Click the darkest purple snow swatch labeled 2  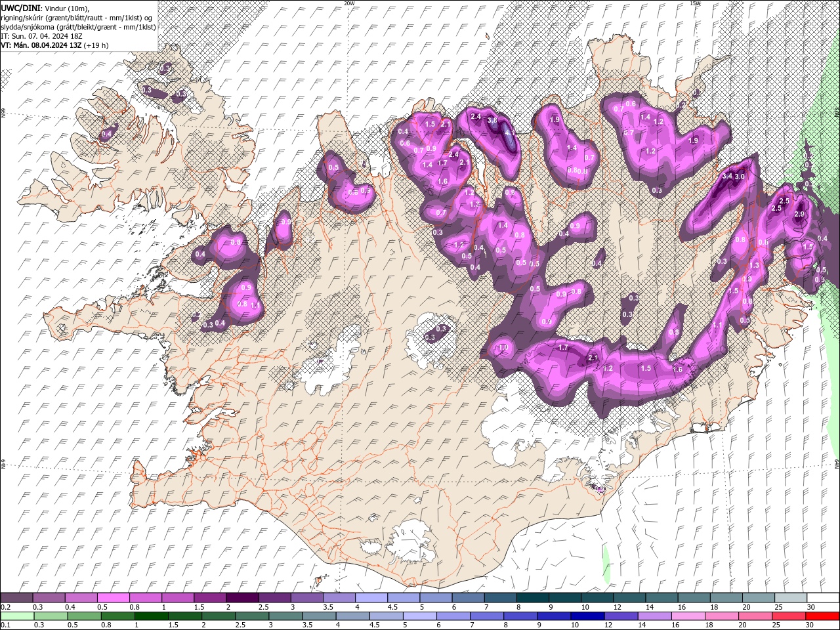click(241, 598)
